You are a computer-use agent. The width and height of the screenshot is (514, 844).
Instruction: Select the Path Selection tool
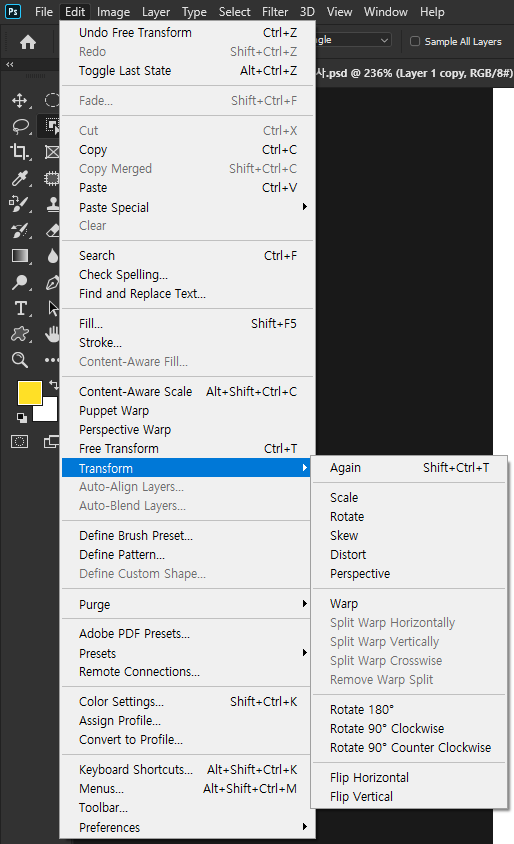53,308
